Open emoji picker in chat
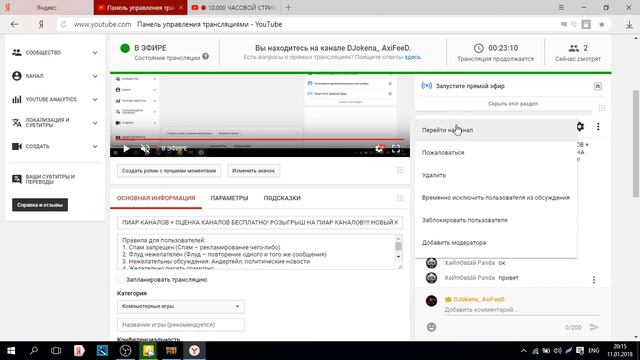The height and width of the screenshot is (360, 640). [x=431, y=327]
